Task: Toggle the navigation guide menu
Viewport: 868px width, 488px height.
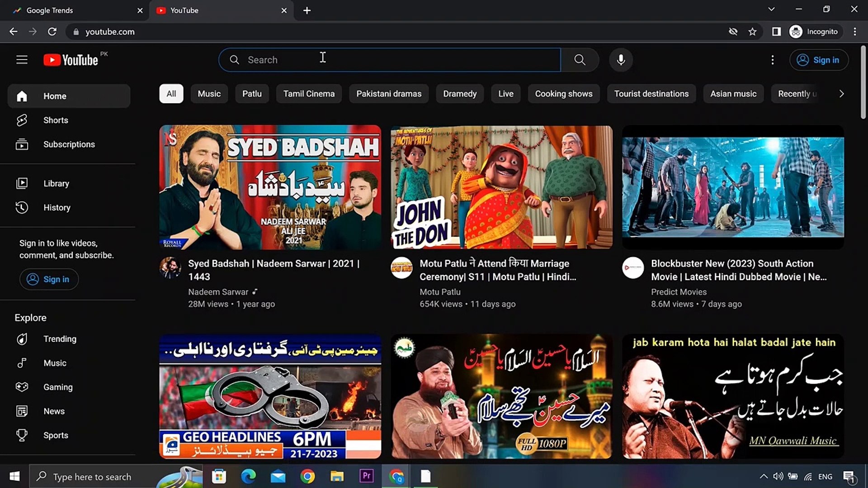Action: pos(22,59)
